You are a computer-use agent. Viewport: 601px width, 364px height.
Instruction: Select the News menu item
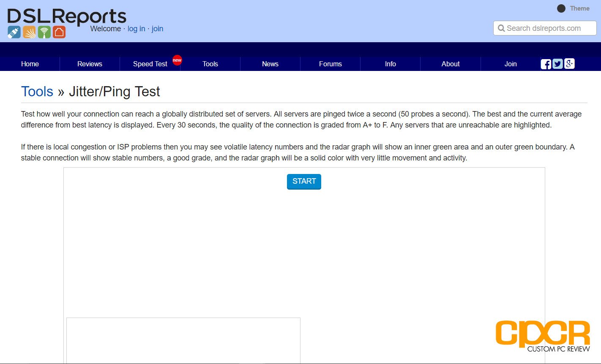pyautogui.click(x=270, y=64)
